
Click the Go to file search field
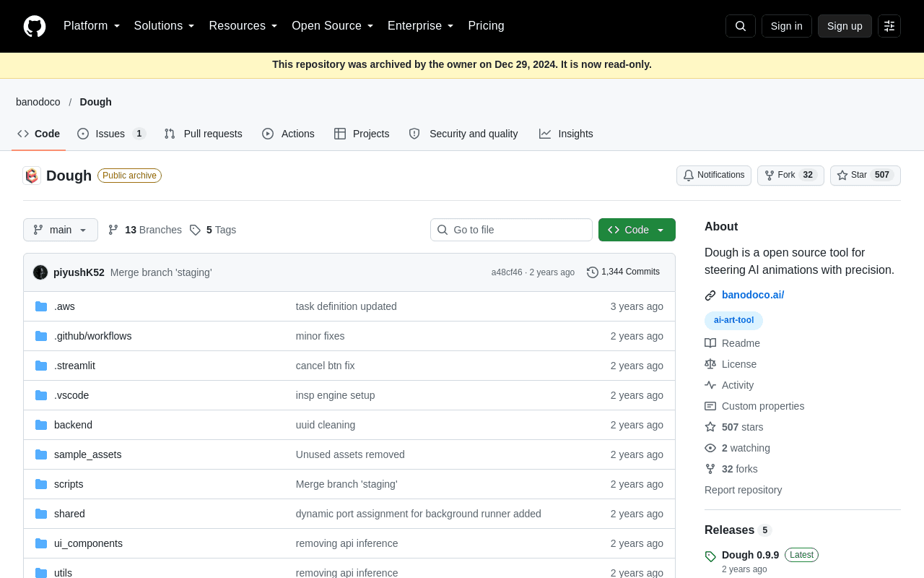(511, 230)
